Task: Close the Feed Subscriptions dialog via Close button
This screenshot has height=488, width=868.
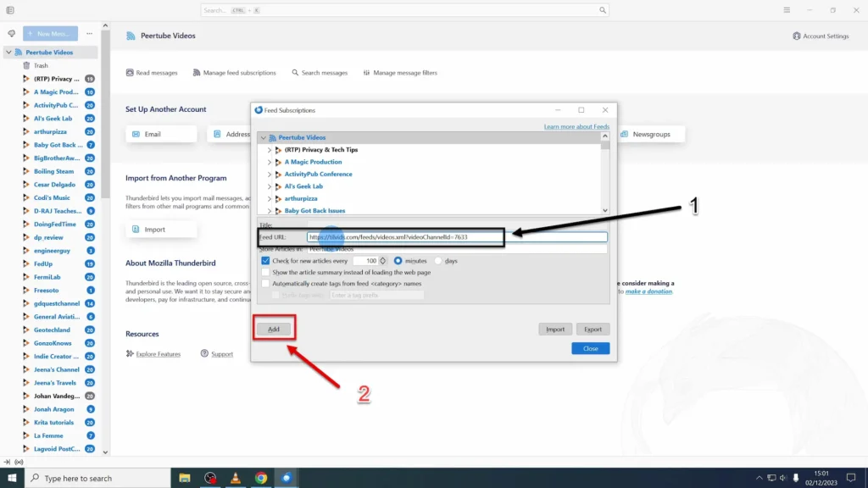Action: (591, 348)
